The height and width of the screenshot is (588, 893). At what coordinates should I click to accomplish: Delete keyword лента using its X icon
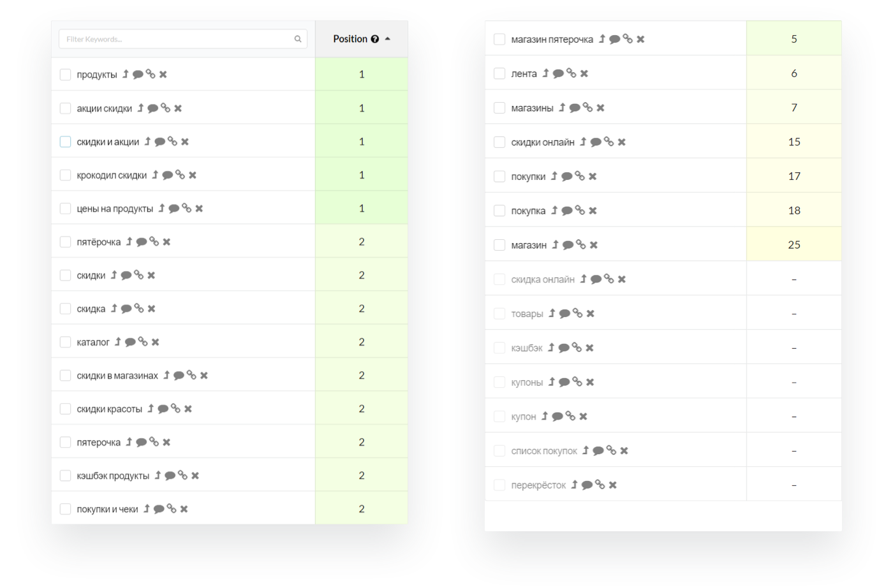[x=584, y=73]
